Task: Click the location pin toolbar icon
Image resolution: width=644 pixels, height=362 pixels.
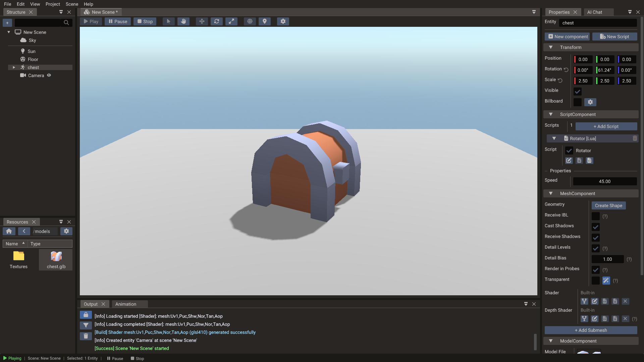Action: coord(265,21)
